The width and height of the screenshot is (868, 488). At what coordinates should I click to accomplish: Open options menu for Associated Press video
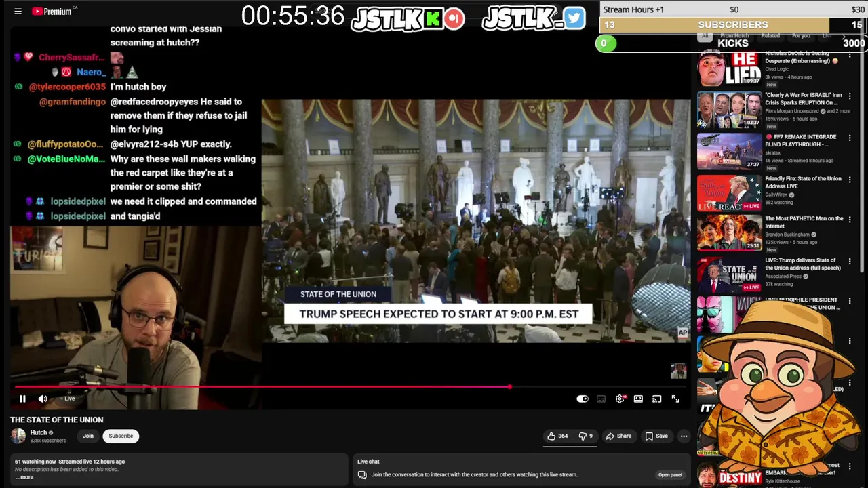(850, 262)
